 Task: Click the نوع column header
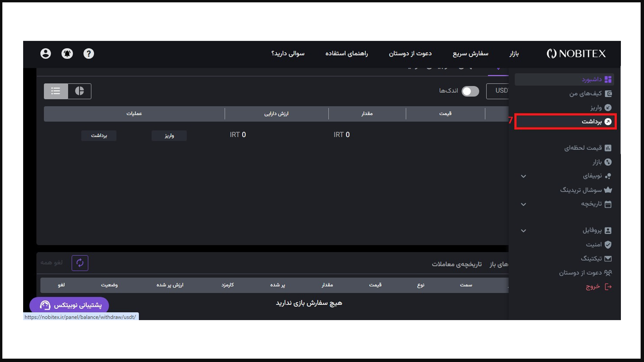421,285
